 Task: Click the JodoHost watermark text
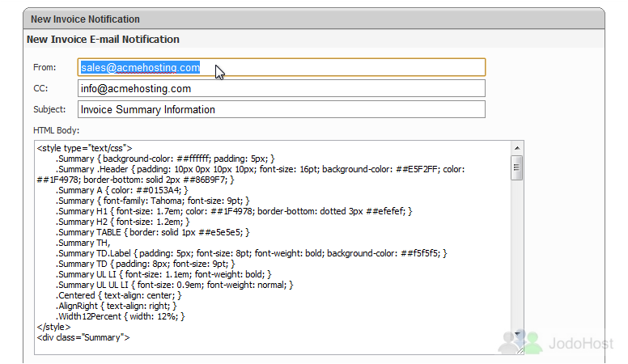pyautogui.click(x=581, y=344)
